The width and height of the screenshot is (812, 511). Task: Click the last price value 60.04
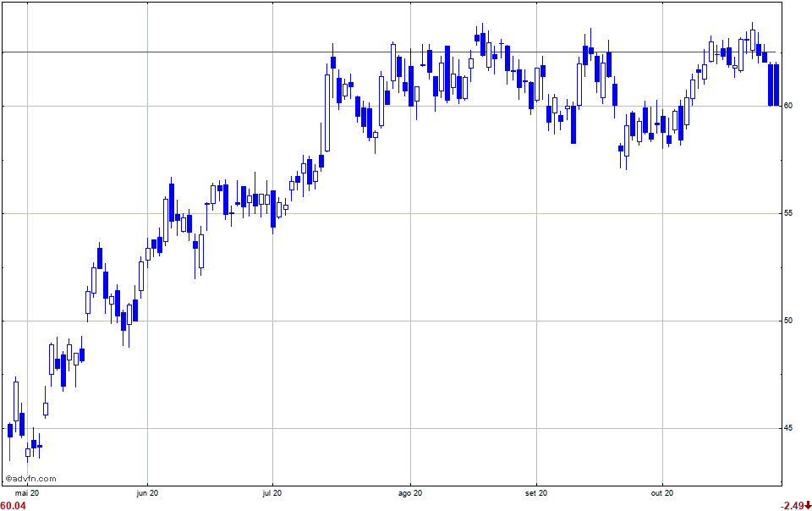tap(13, 505)
